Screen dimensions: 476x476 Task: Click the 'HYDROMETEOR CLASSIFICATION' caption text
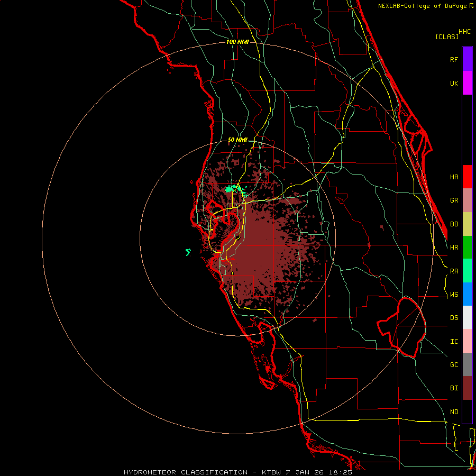coord(186,472)
